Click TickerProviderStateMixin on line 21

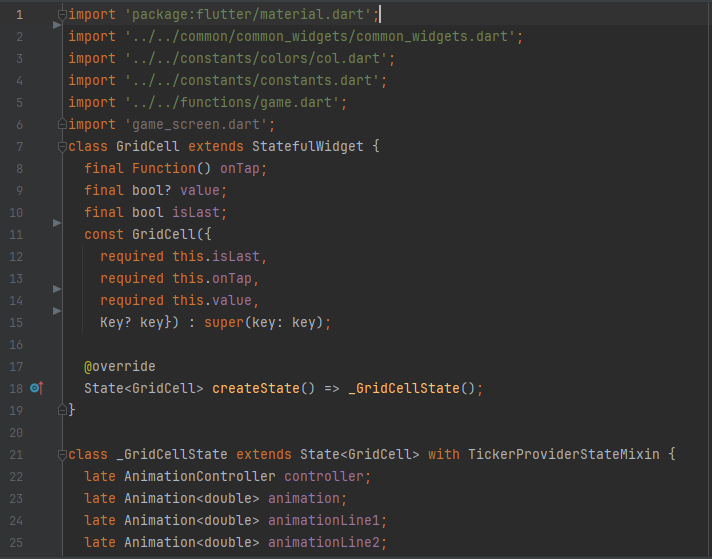pyautogui.click(x=564, y=455)
